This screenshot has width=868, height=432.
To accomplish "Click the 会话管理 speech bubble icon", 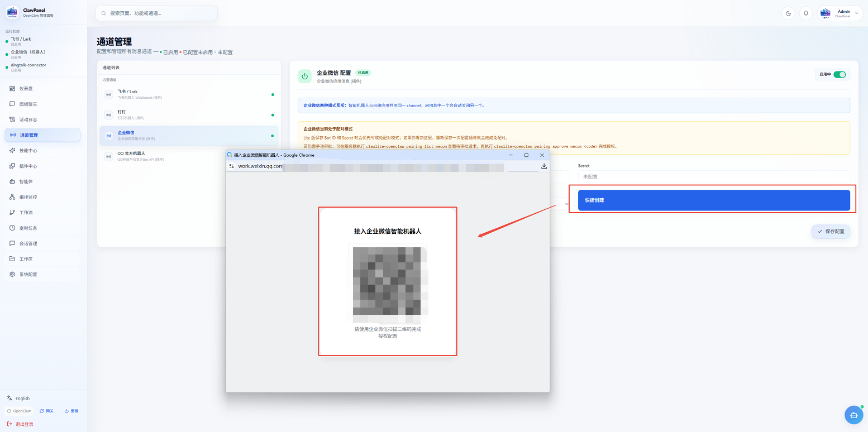I will pyautogui.click(x=12, y=243).
